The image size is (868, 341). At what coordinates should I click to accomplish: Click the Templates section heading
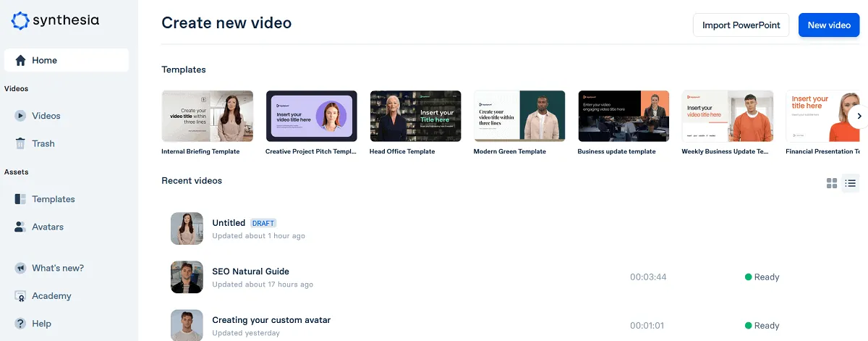coord(184,70)
